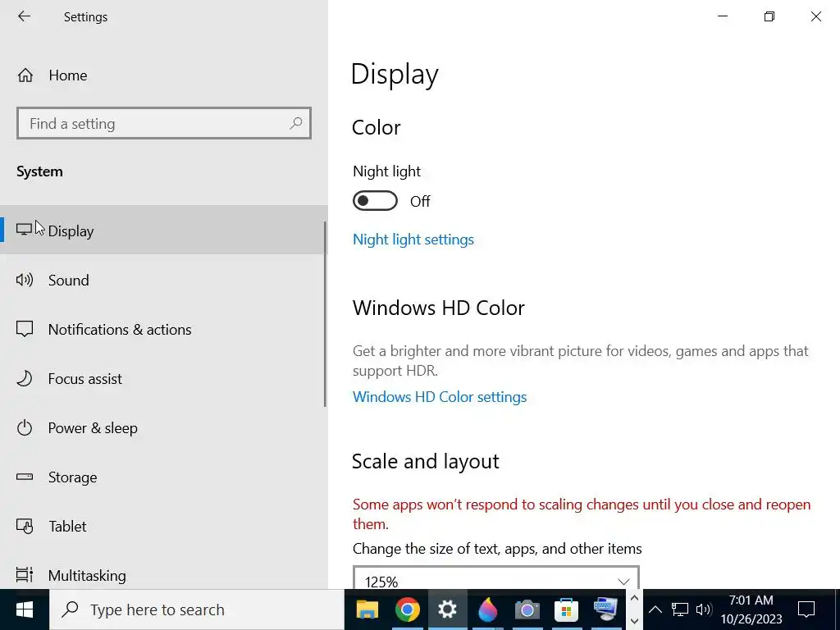The width and height of the screenshot is (840, 630).
Task: Click the sidebar vertical scrollbar
Action: (x=325, y=314)
